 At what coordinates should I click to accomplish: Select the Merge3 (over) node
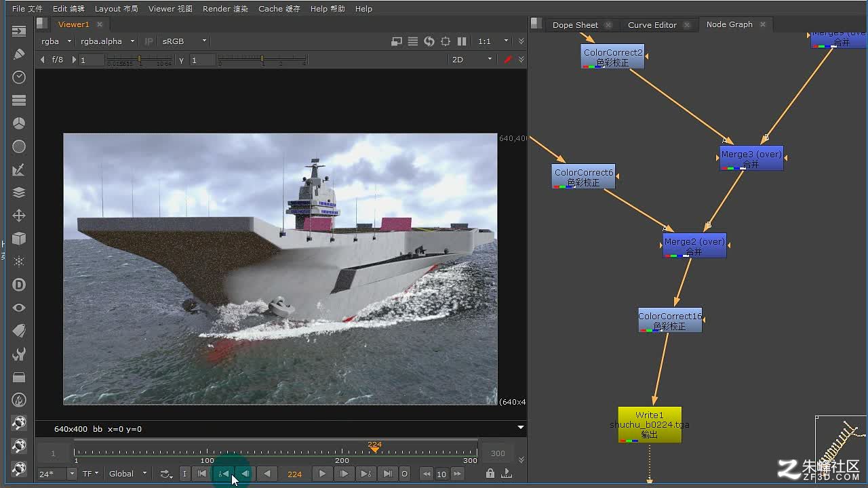click(x=751, y=159)
